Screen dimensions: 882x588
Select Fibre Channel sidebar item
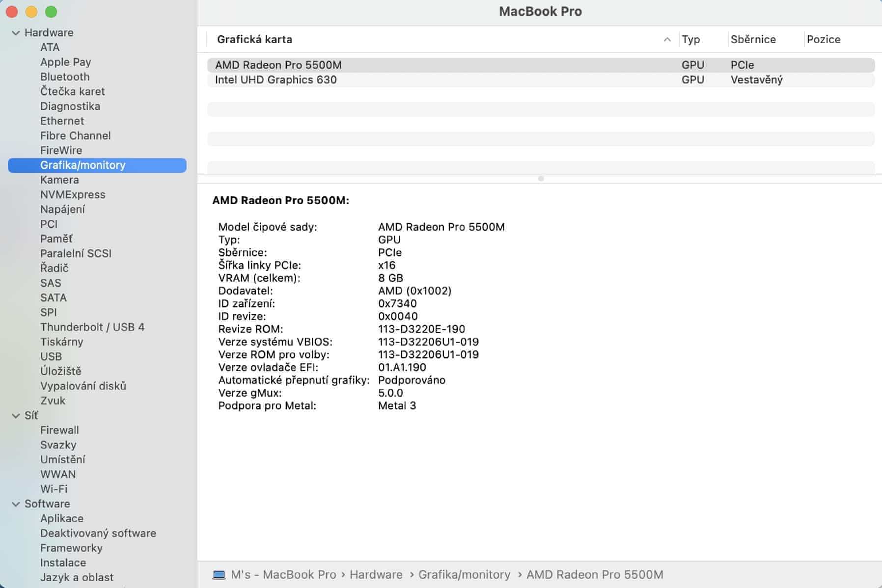(76, 136)
